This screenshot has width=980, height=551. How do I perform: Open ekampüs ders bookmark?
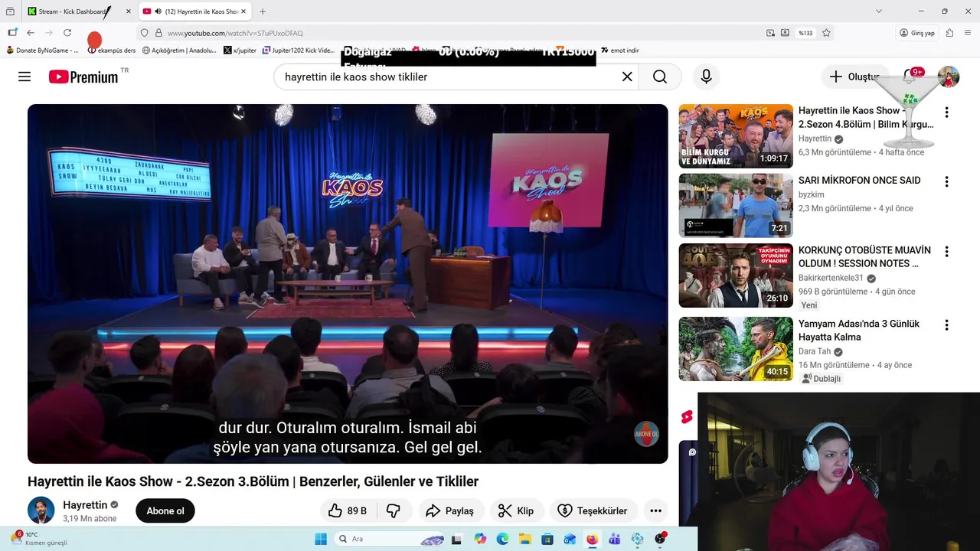click(x=112, y=51)
